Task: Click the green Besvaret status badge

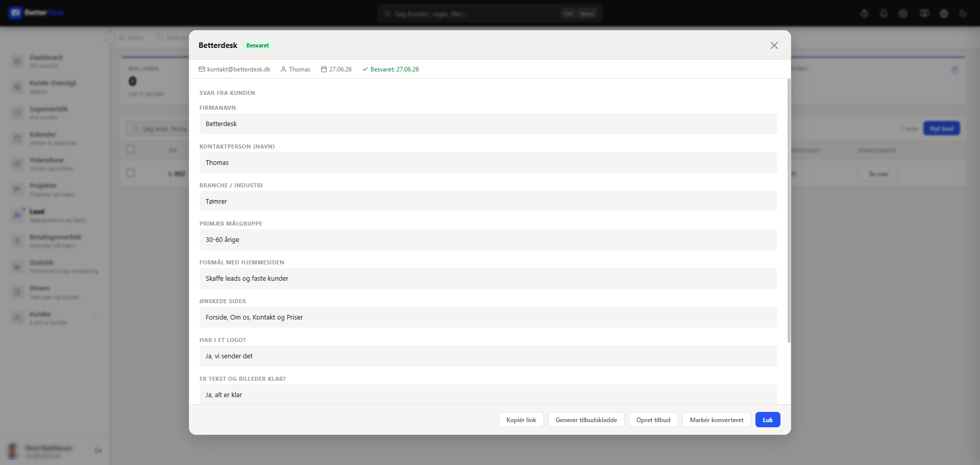Action: coord(258,45)
